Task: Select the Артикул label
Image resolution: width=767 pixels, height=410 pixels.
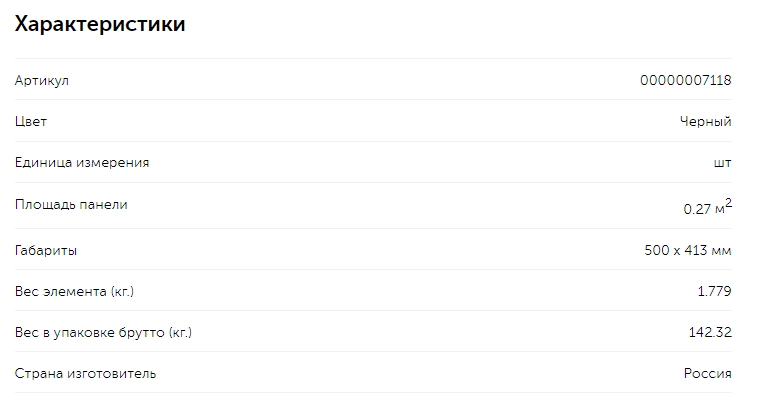Action: point(42,81)
